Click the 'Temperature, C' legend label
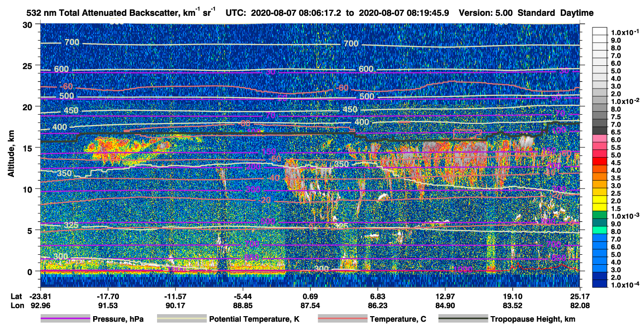This screenshot has width=644, height=330. click(x=398, y=320)
